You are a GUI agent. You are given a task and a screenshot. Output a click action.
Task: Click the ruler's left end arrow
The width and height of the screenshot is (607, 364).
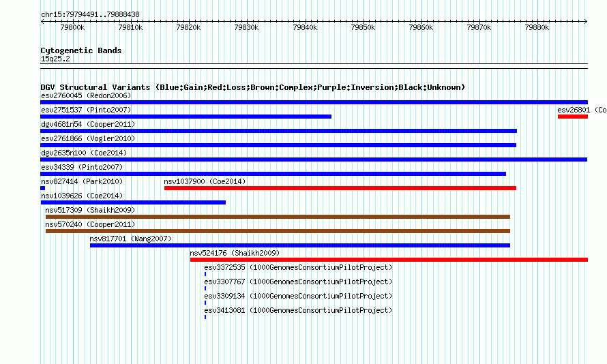coord(42,21)
